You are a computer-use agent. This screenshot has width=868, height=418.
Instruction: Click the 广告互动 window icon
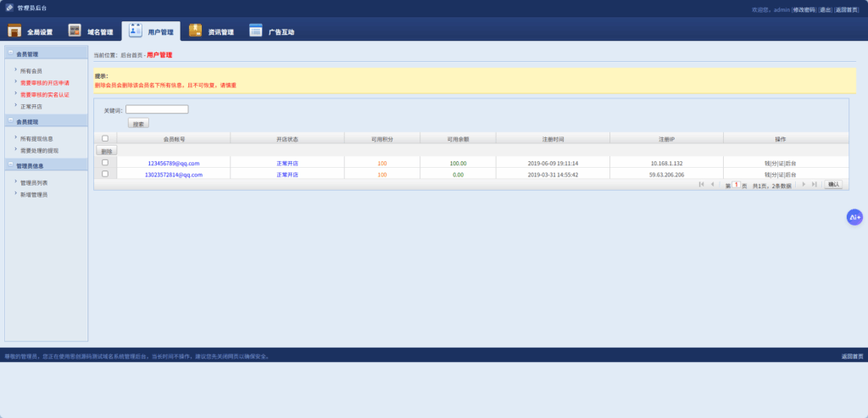256,31
